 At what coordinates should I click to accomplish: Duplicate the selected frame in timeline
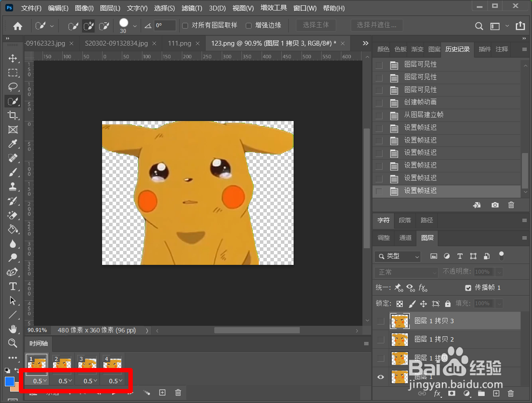(162, 392)
